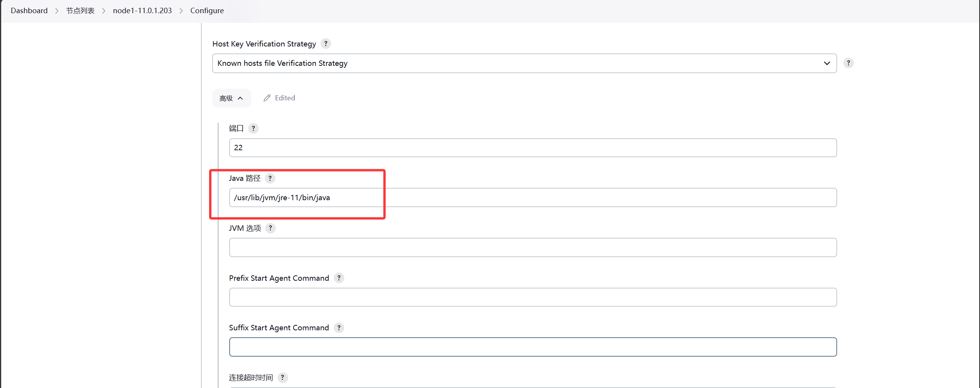Open breadcrumb chevron after node1-11.0.1.203

coord(181,11)
